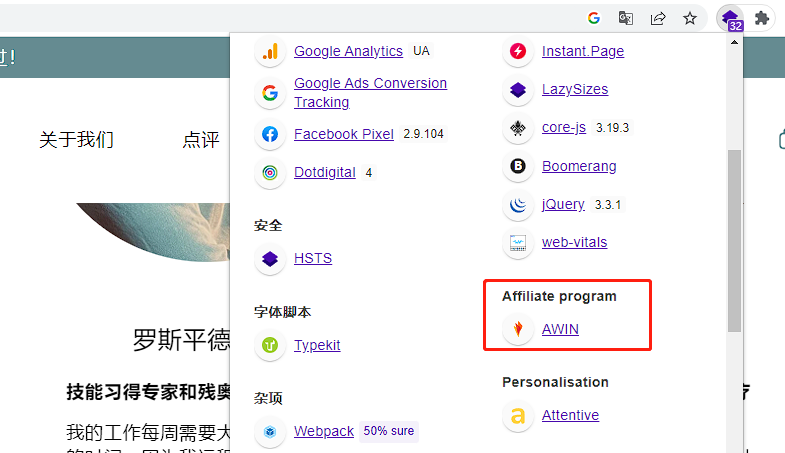
Task: Open the HSTS link
Action: point(313,258)
